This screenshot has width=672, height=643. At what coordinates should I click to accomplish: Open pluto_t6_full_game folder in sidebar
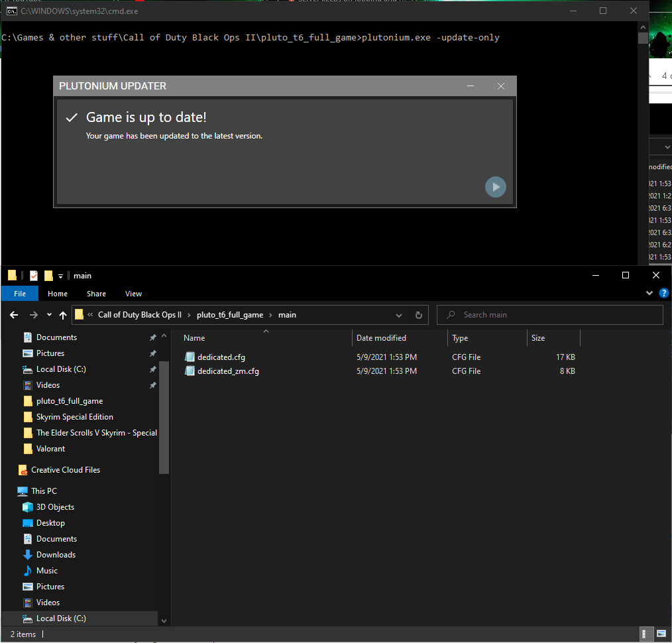click(x=70, y=401)
